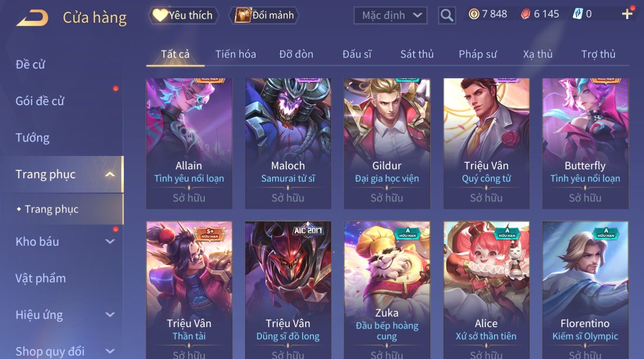Select the Tiến hóa tab

[x=235, y=54]
